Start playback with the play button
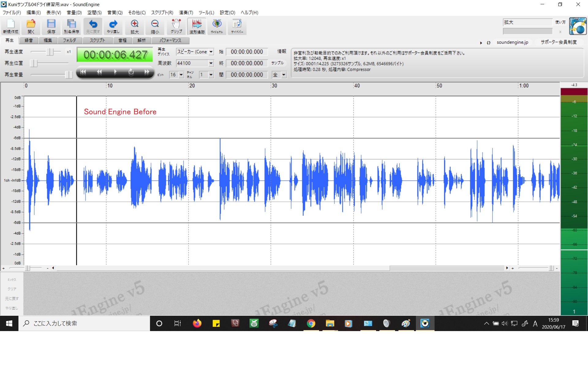The width and height of the screenshot is (588, 370). [115, 72]
